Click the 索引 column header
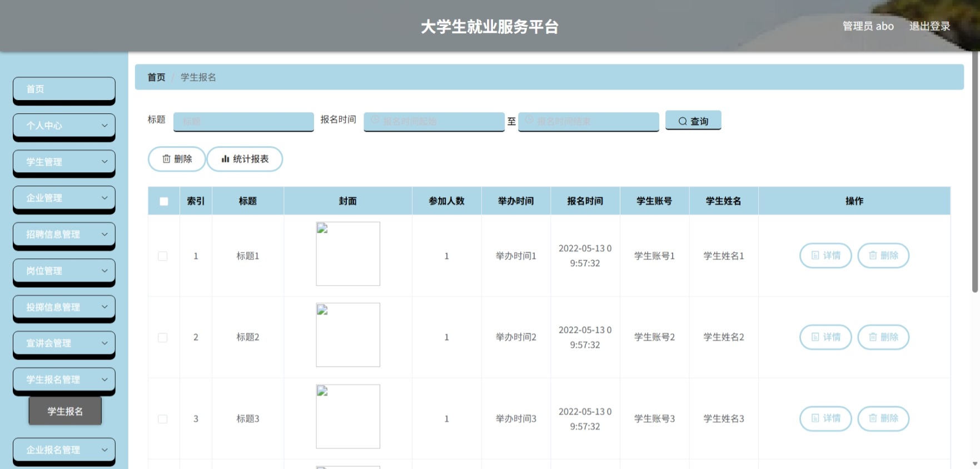 [196, 201]
